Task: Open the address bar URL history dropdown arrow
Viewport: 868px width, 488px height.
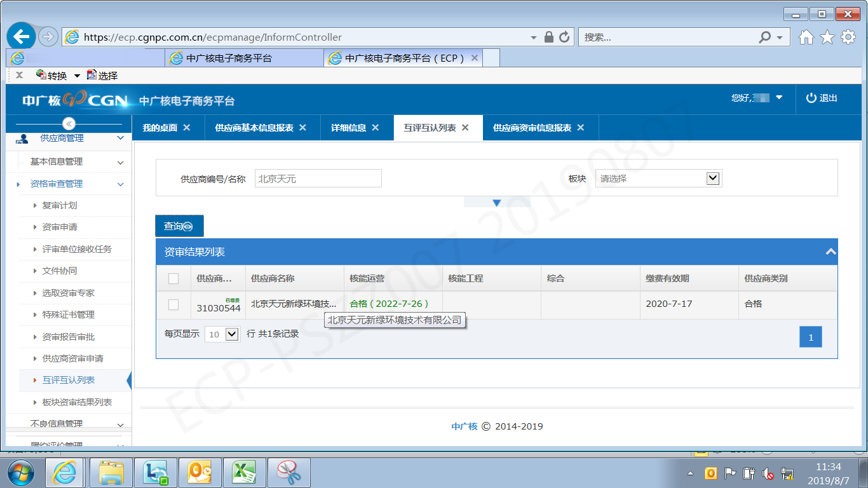Action: tap(534, 37)
